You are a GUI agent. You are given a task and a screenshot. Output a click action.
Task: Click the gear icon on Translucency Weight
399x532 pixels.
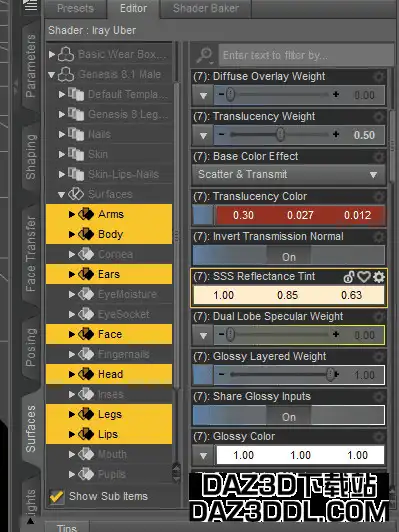pos(379,117)
